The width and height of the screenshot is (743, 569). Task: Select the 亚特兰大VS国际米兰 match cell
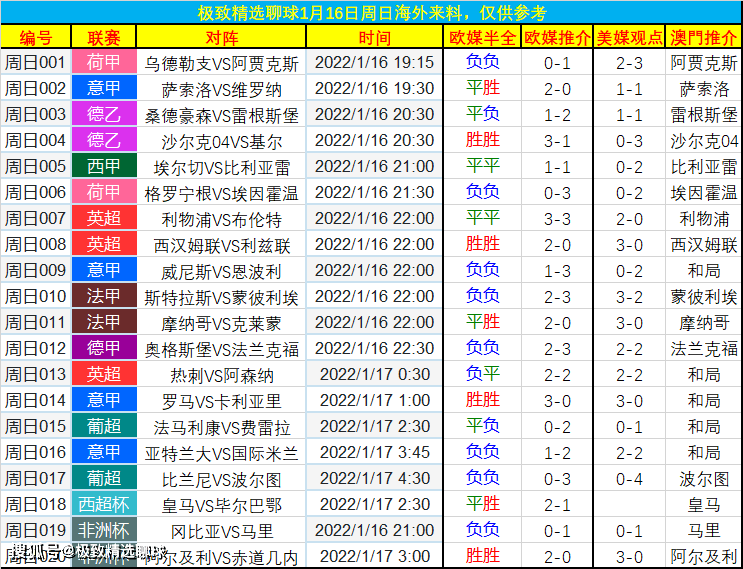[x=221, y=453]
